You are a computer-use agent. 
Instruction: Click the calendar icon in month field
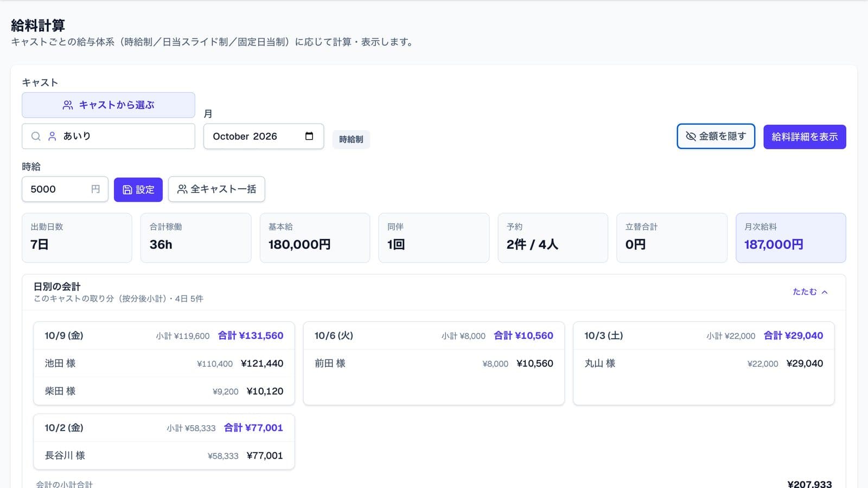[x=309, y=136]
